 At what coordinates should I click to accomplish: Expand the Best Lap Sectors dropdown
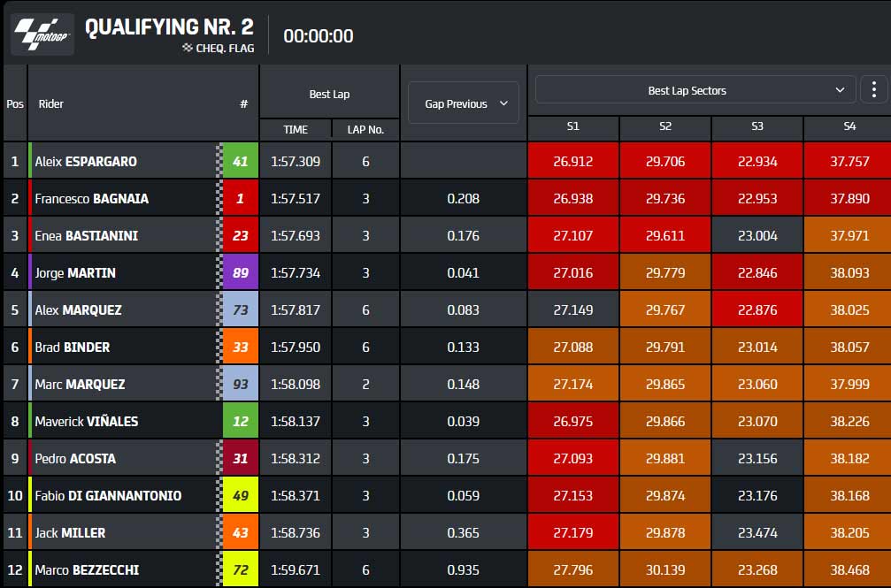click(x=695, y=90)
